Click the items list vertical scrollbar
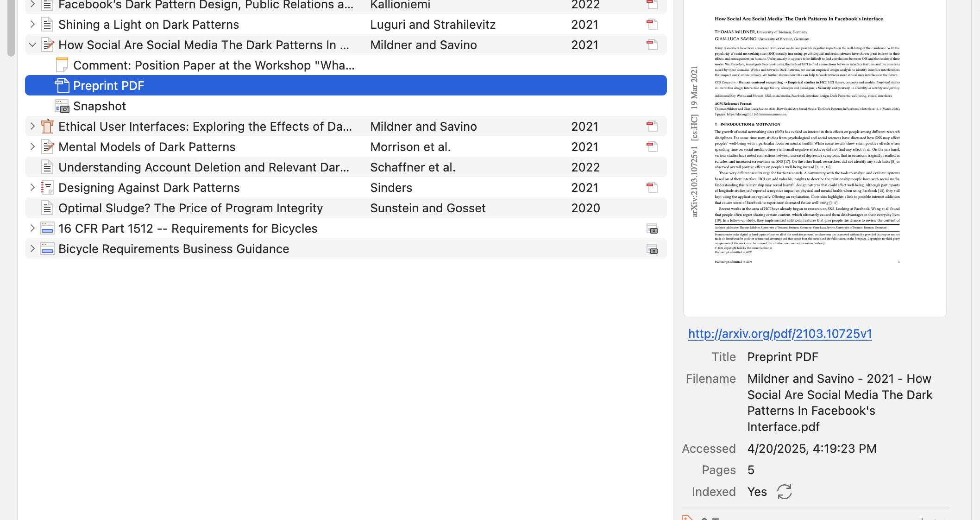This screenshot has height=520, width=980. (x=11, y=28)
